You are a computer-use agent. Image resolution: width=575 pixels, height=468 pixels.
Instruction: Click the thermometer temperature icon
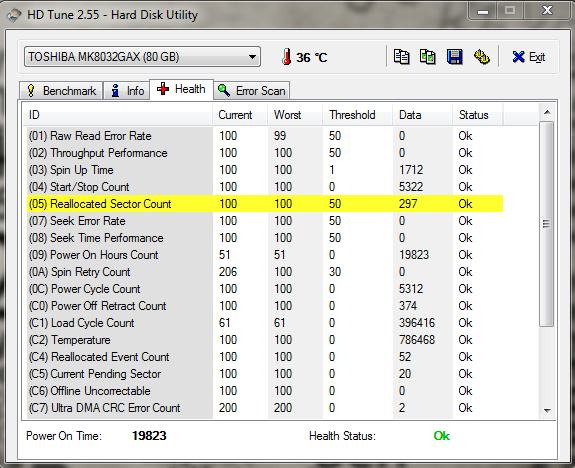286,56
